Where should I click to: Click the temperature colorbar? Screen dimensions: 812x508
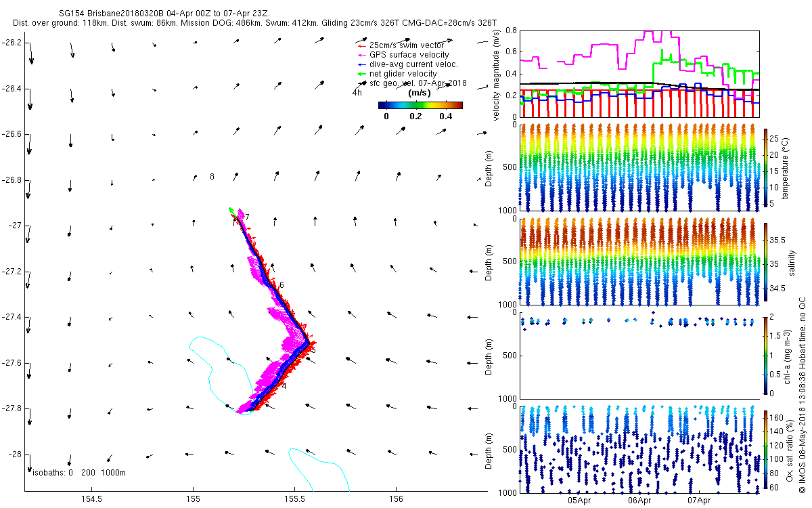coord(765,167)
